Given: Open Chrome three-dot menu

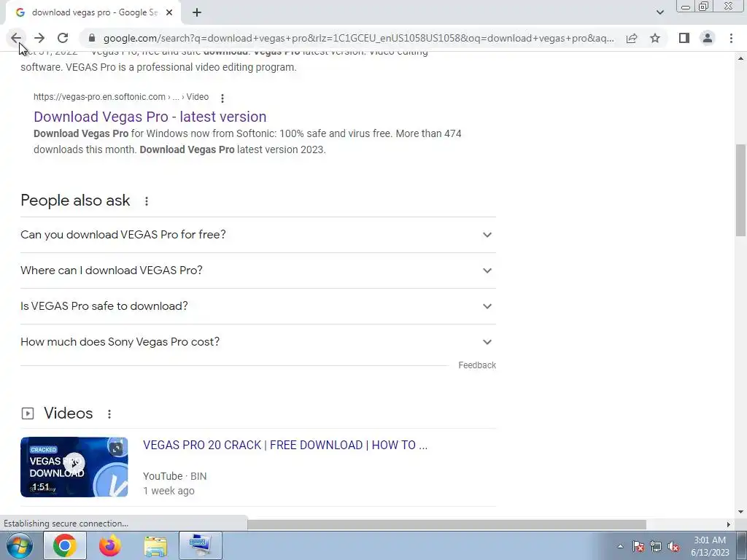Looking at the screenshot, I should tap(731, 38).
